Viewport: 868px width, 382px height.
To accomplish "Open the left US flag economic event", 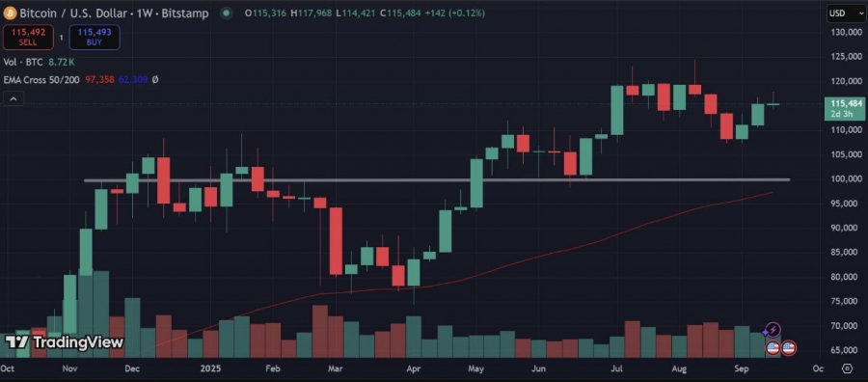I will pos(773,348).
